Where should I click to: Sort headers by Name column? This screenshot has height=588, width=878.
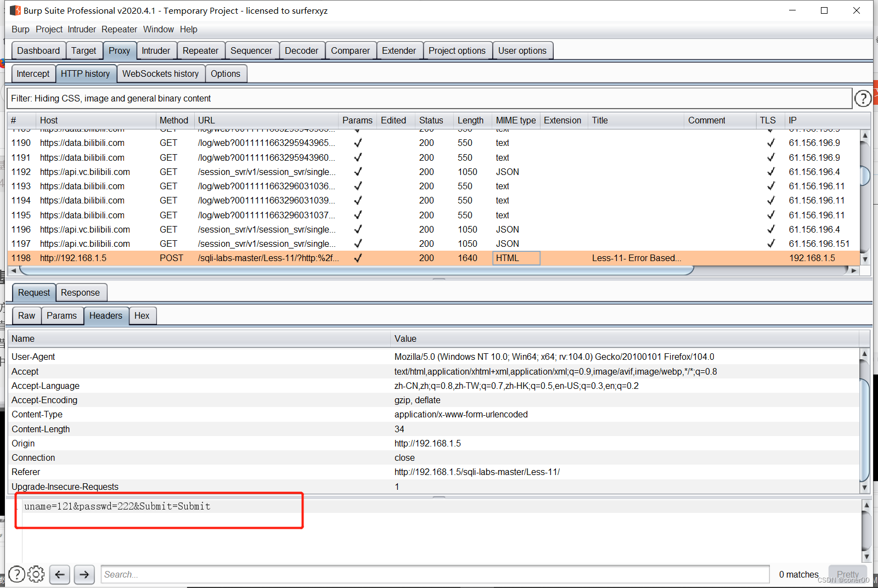click(x=199, y=338)
